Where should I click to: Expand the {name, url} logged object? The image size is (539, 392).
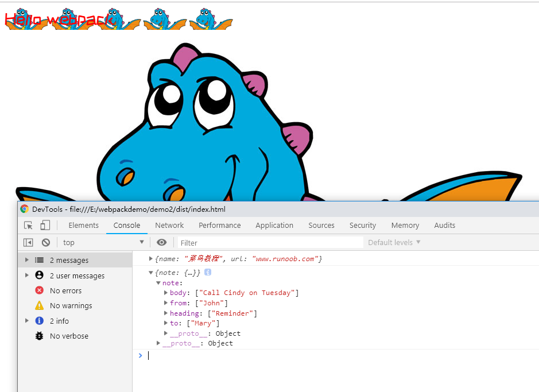click(150, 259)
